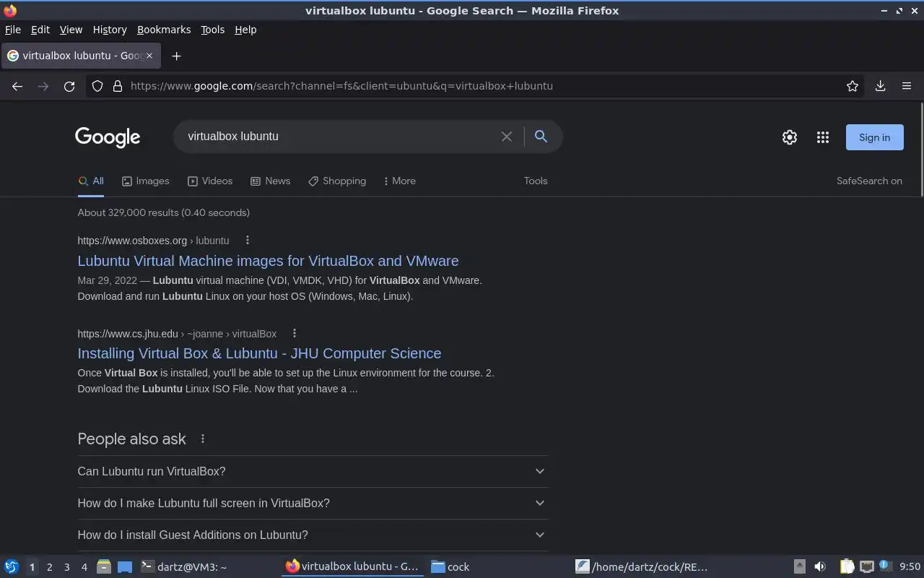The image size is (924, 578).
Task: Switch to virtual desktop 2
Action: pyautogui.click(x=49, y=567)
